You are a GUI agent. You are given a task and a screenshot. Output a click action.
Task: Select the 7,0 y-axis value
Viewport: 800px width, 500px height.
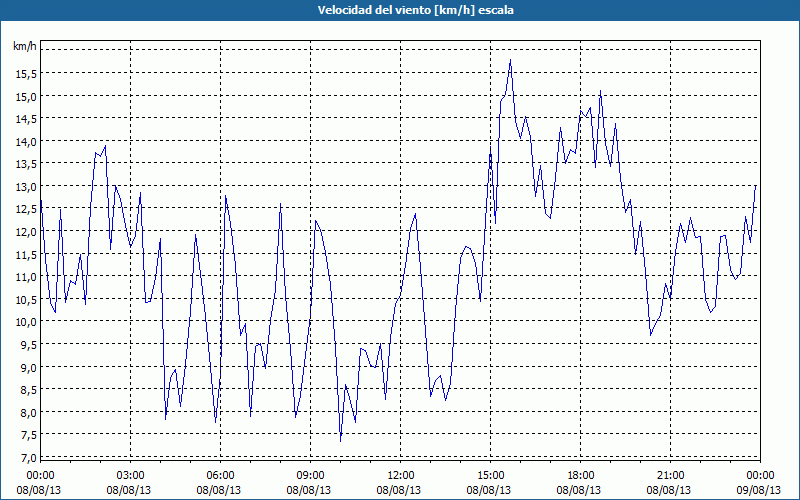pyautogui.click(x=28, y=458)
